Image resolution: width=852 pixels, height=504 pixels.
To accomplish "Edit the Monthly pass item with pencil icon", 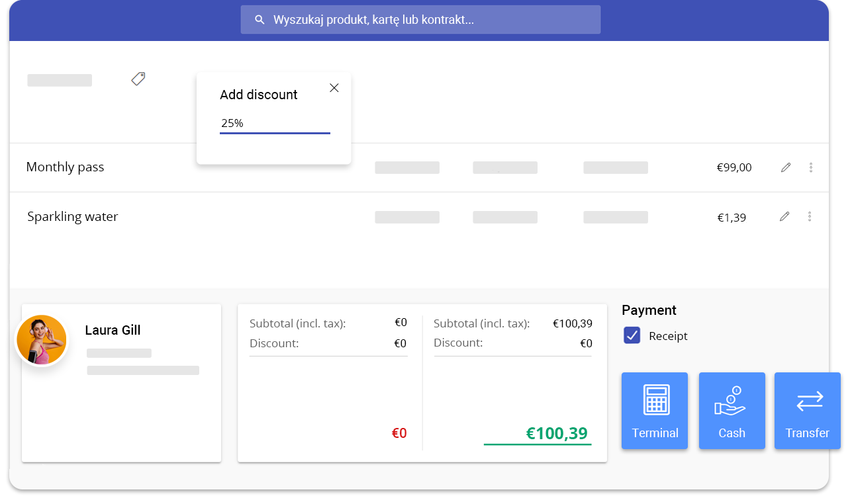I will tap(786, 167).
